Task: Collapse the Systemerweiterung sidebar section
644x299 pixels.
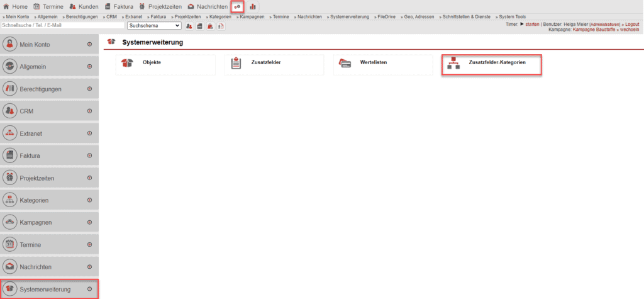Action: pyautogui.click(x=89, y=289)
